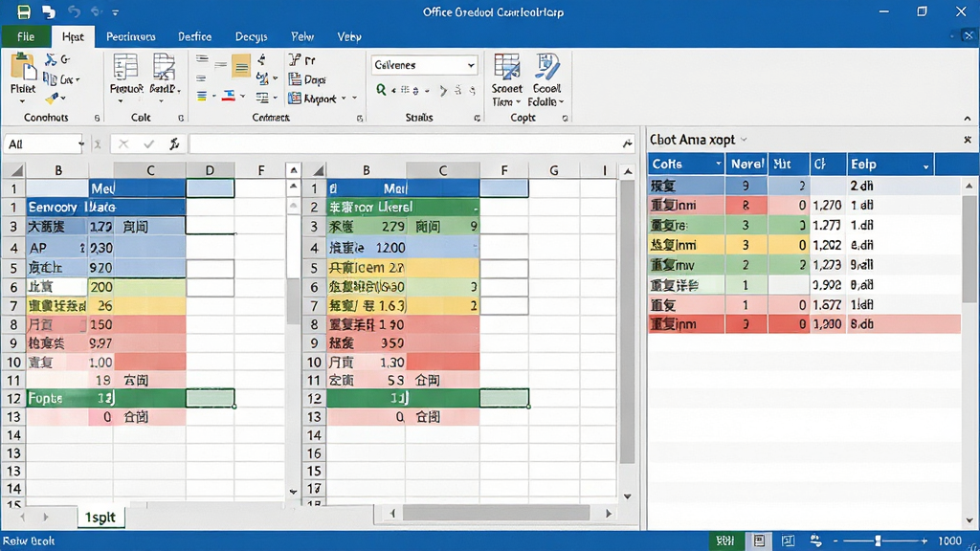Collapse the ribbon with the caret arrow
Viewport: 980px width, 551px height.
(x=968, y=118)
